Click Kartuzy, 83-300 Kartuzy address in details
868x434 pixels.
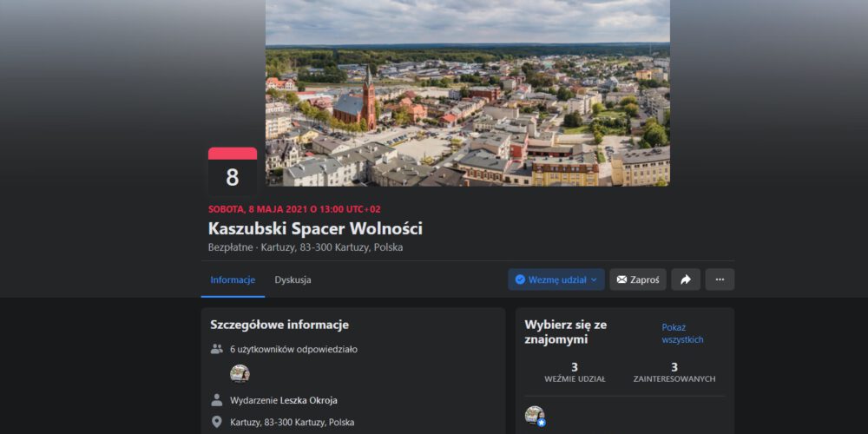(293, 423)
